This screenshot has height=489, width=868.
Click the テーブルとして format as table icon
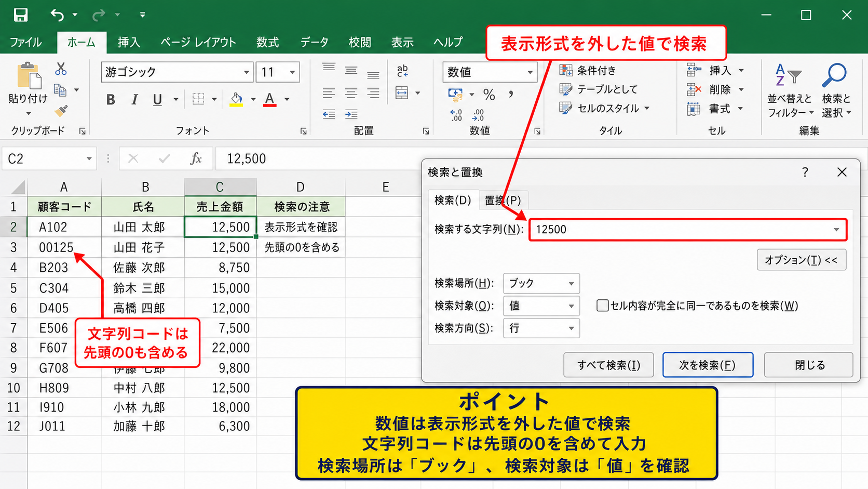coord(566,89)
